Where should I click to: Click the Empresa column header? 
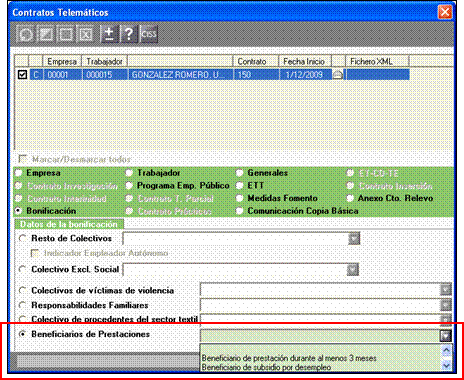point(62,61)
